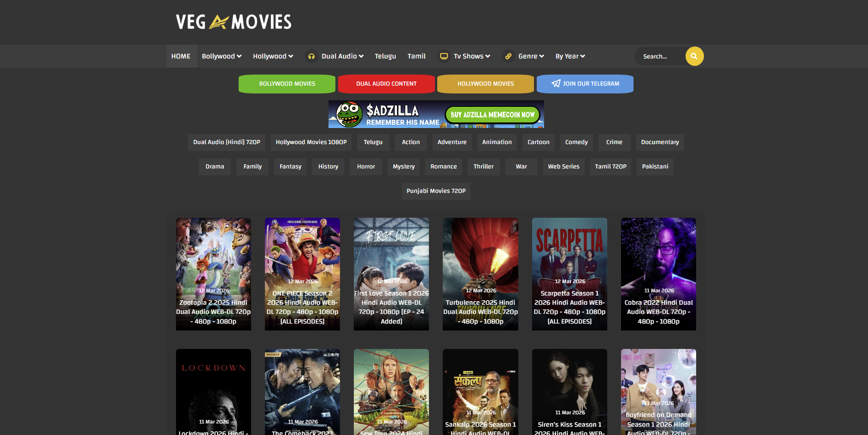Image resolution: width=868 pixels, height=435 pixels.
Task: Open the Zootopia 2 movie poster
Action: click(213, 274)
